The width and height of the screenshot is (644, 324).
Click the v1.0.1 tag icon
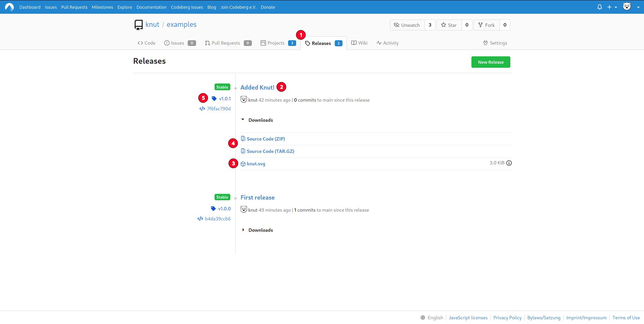click(x=214, y=99)
